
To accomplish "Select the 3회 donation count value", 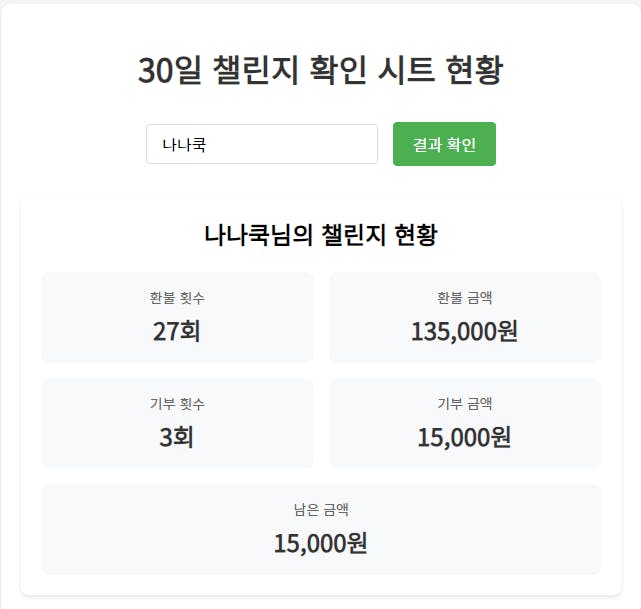I will 177,437.
